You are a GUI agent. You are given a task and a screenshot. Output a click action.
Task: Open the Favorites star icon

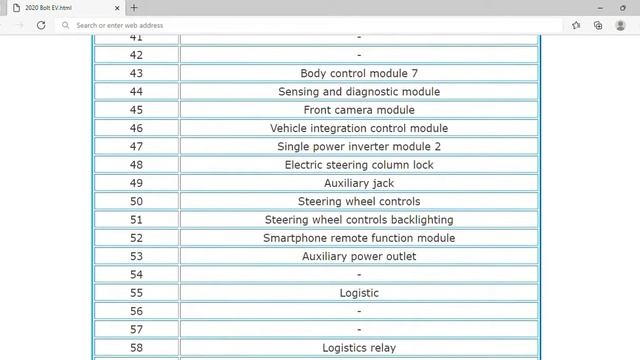point(576,25)
